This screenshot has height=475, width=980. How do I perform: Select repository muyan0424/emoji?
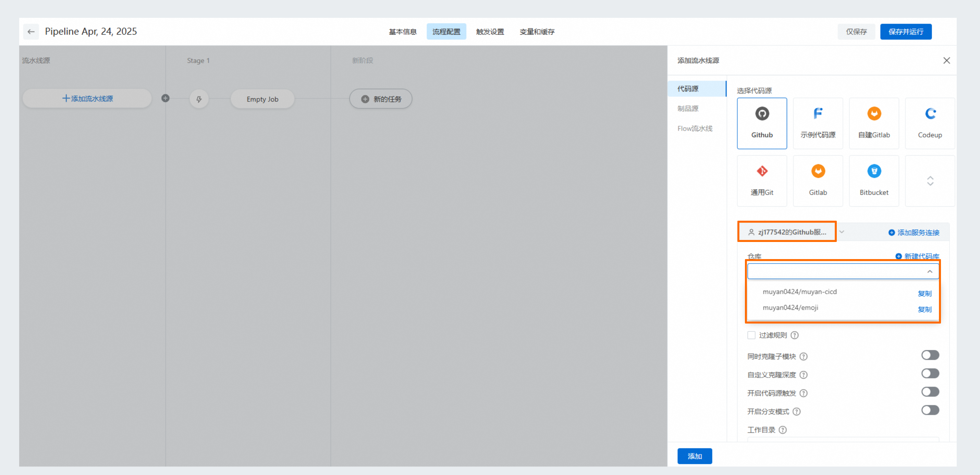pos(790,307)
